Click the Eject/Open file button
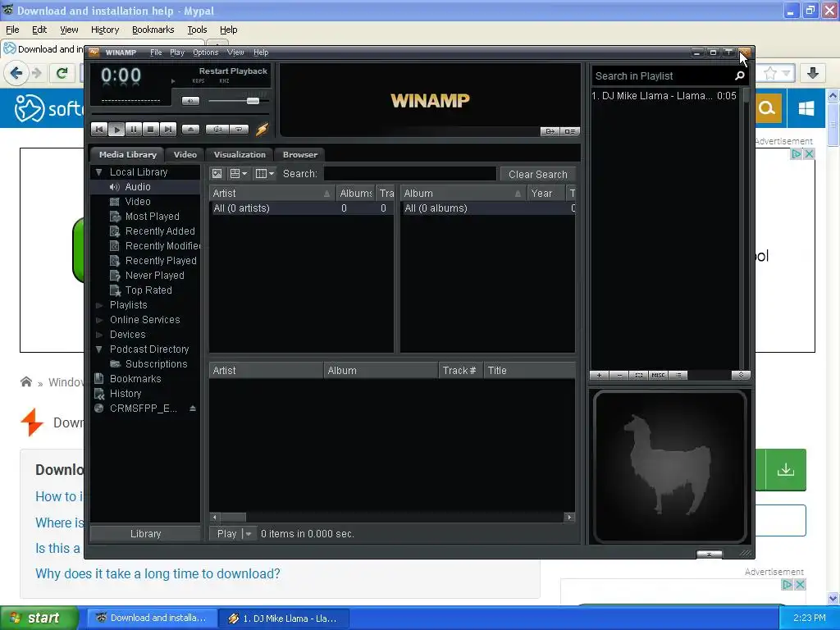 pyautogui.click(x=190, y=129)
